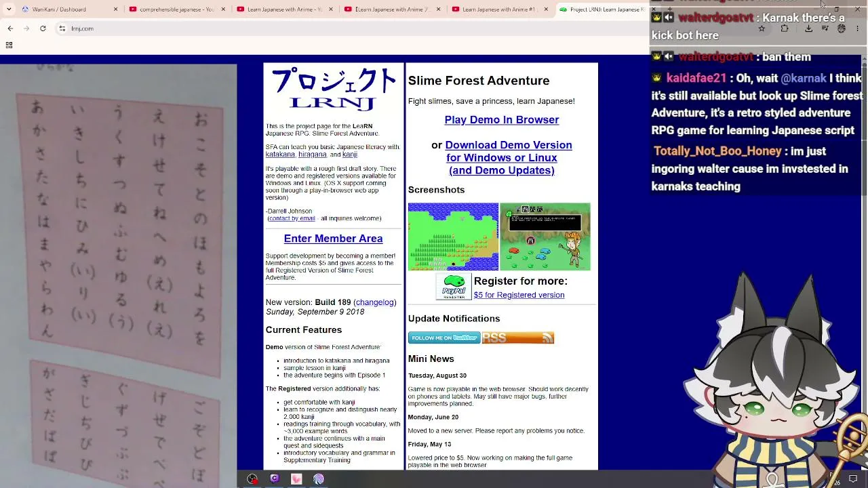View the Build 189 changelog link
Viewport: 868px width, 488px height.
click(x=375, y=302)
